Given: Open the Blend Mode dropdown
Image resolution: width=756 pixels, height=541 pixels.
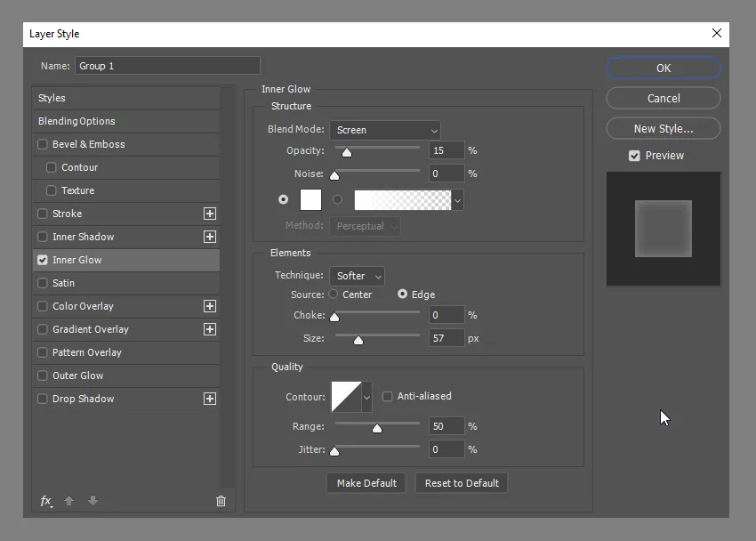Looking at the screenshot, I should pyautogui.click(x=384, y=130).
